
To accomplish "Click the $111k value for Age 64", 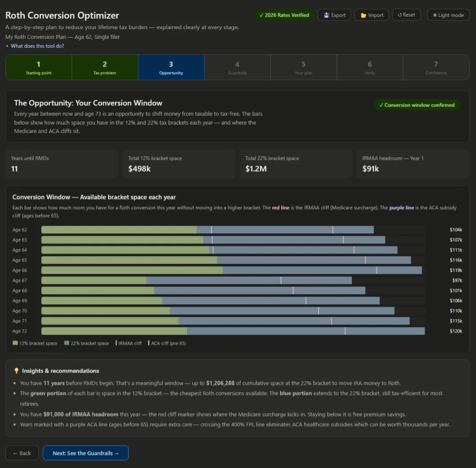I will tap(455, 250).
